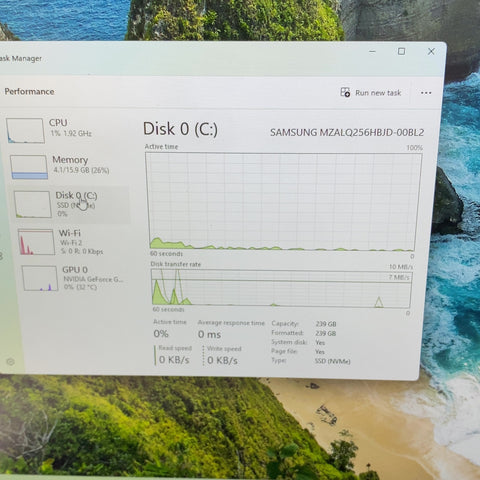Click the Page file Yes value

[x=320, y=352]
